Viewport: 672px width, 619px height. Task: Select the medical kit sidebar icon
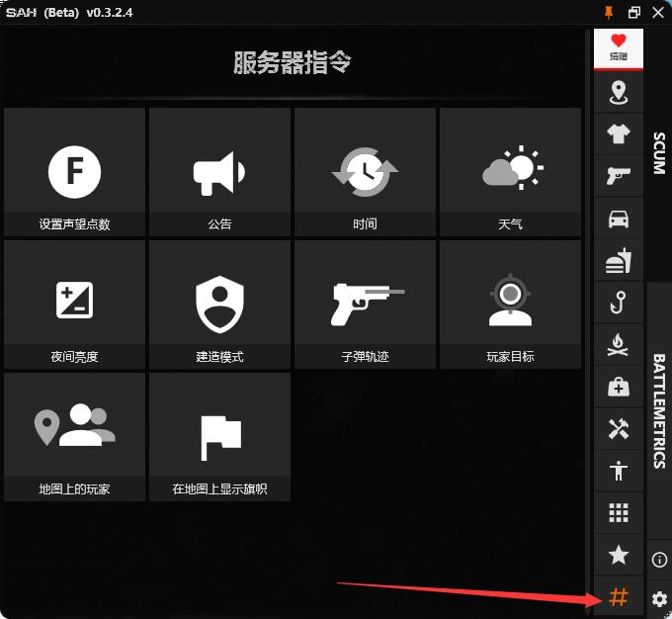pyautogui.click(x=619, y=388)
